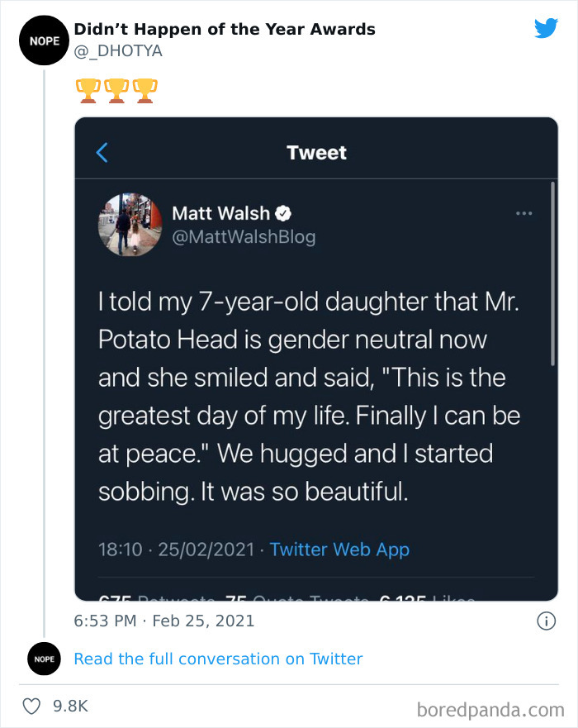Open the @_DHOTYA handle
The image size is (578, 728).
[x=118, y=51]
